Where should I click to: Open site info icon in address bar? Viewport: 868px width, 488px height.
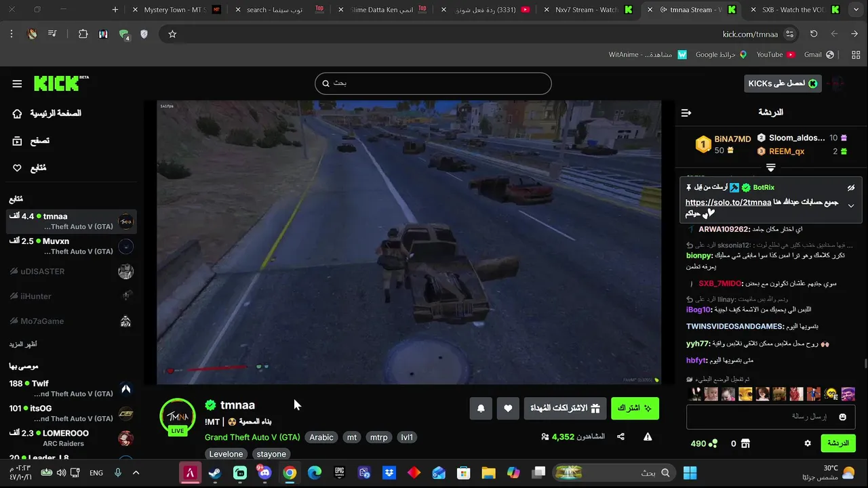pyautogui.click(x=789, y=34)
